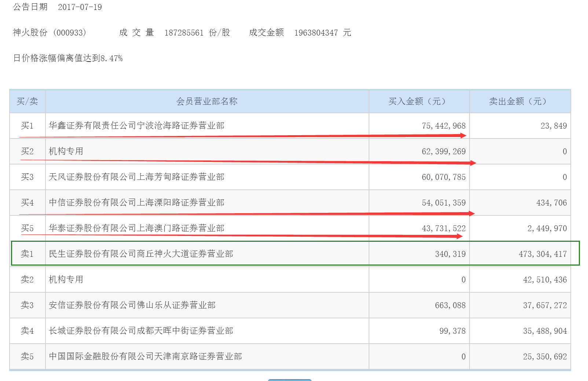The height and width of the screenshot is (381, 588).
Task: Click sell amount 2,449,970
Action: click(x=547, y=228)
